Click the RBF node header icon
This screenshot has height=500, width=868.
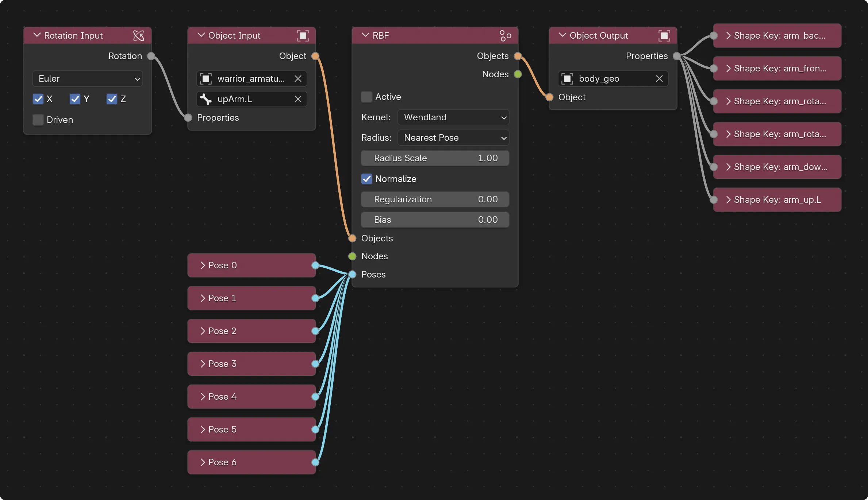pos(506,35)
